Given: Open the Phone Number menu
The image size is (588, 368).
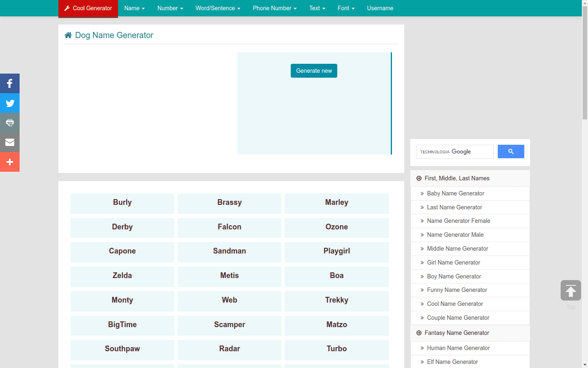Looking at the screenshot, I should [x=274, y=8].
